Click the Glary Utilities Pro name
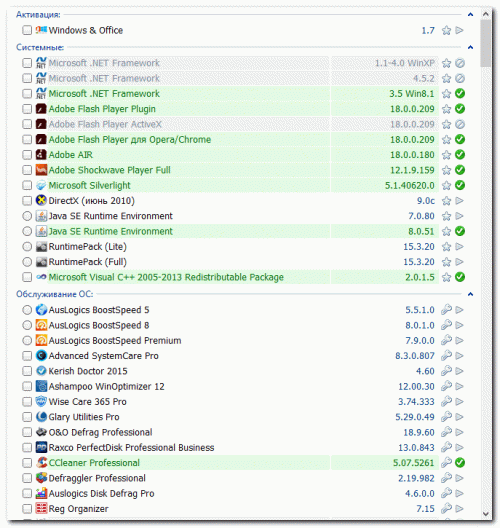The height and width of the screenshot is (528, 500). pos(84,417)
